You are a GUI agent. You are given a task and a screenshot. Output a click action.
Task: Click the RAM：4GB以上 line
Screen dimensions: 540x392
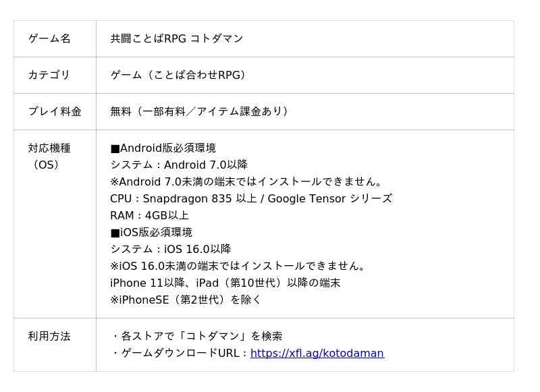(x=149, y=215)
